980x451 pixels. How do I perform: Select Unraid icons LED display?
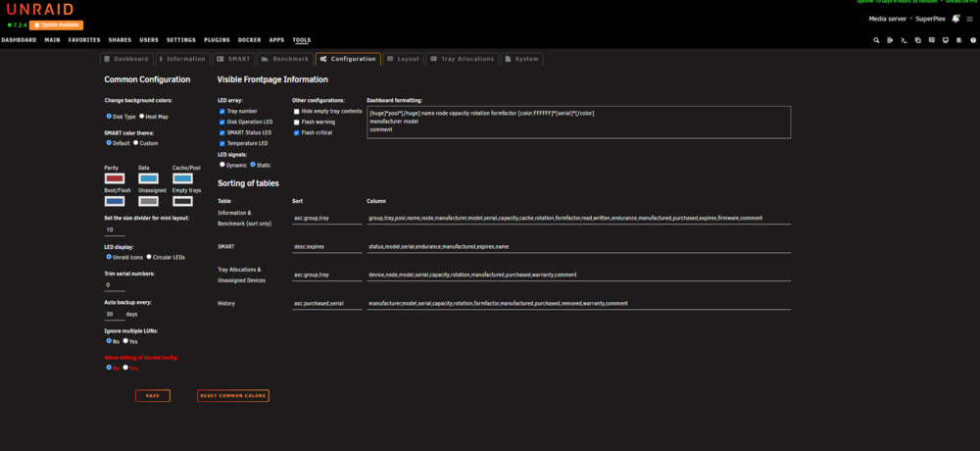pyautogui.click(x=109, y=257)
